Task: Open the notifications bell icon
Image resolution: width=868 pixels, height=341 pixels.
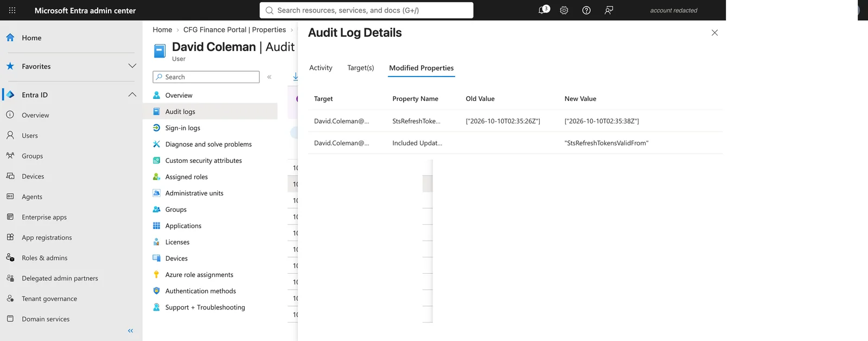Action: 542,10
